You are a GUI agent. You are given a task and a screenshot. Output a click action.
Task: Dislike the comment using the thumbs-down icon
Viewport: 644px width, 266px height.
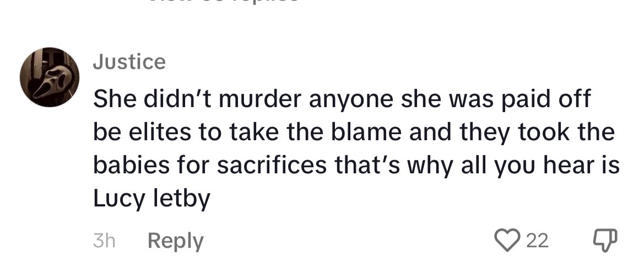tap(605, 240)
